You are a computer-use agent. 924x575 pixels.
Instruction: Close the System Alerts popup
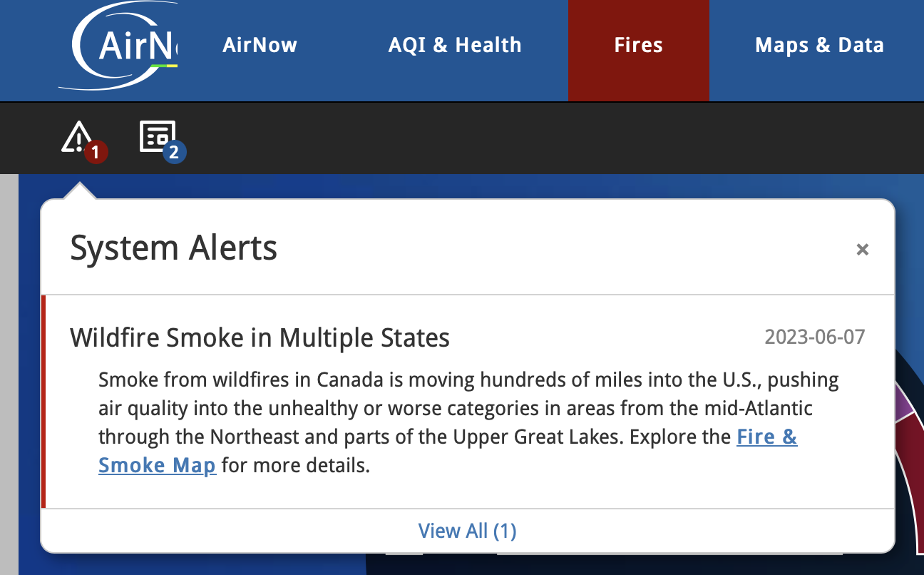coord(863,249)
